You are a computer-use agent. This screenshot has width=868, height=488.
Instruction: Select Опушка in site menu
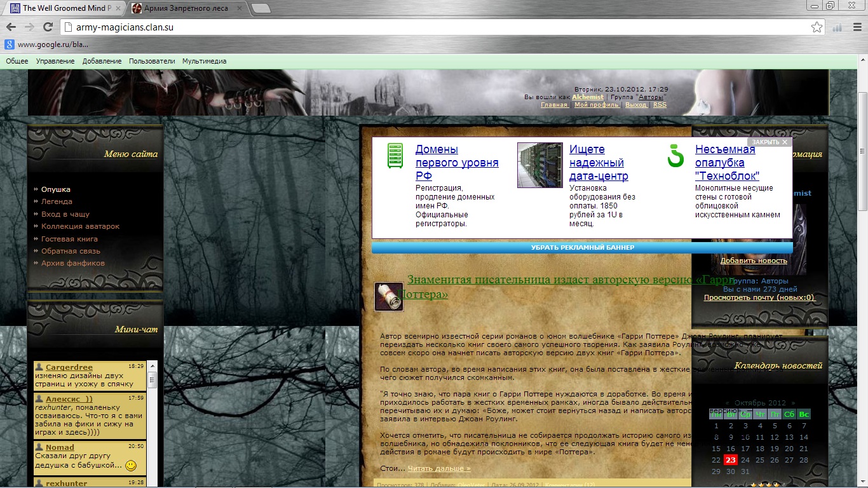click(x=56, y=189)
